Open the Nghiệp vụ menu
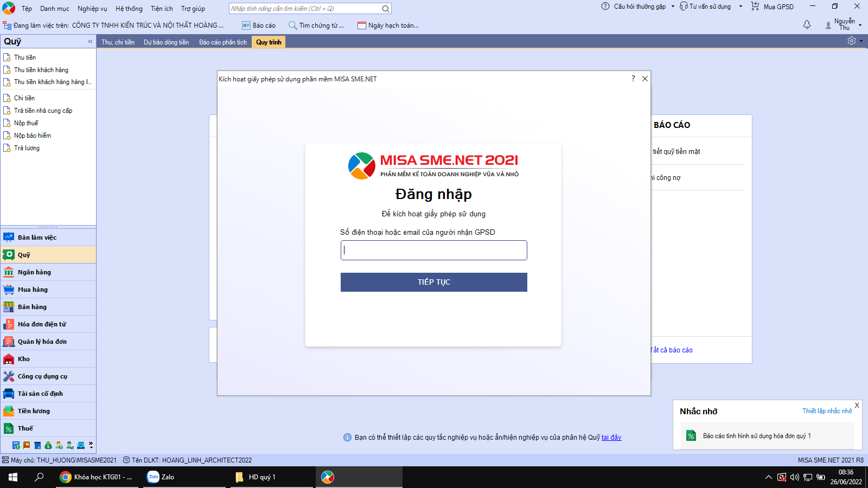The image size is (868, 488). click(x=92, y=9)
